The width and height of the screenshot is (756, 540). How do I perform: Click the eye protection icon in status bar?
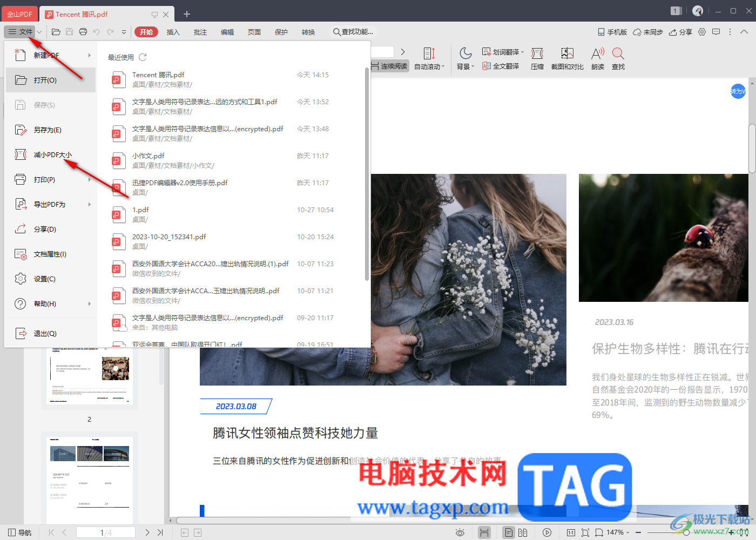(x=460, y=532)
